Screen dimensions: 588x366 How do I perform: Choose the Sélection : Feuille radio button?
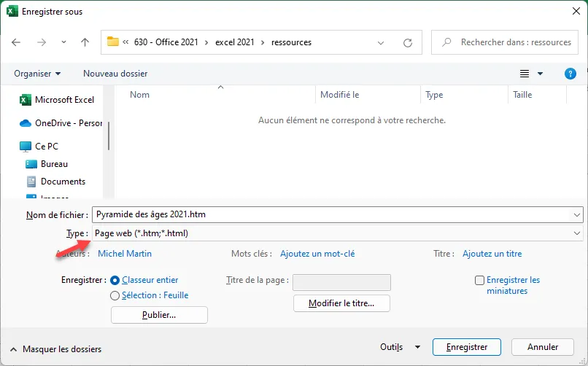(x=115, y=295)
